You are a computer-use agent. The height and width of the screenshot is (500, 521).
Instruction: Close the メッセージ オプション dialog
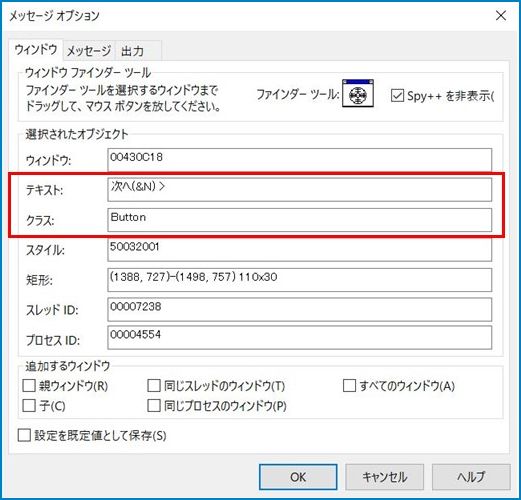[501, 15]
